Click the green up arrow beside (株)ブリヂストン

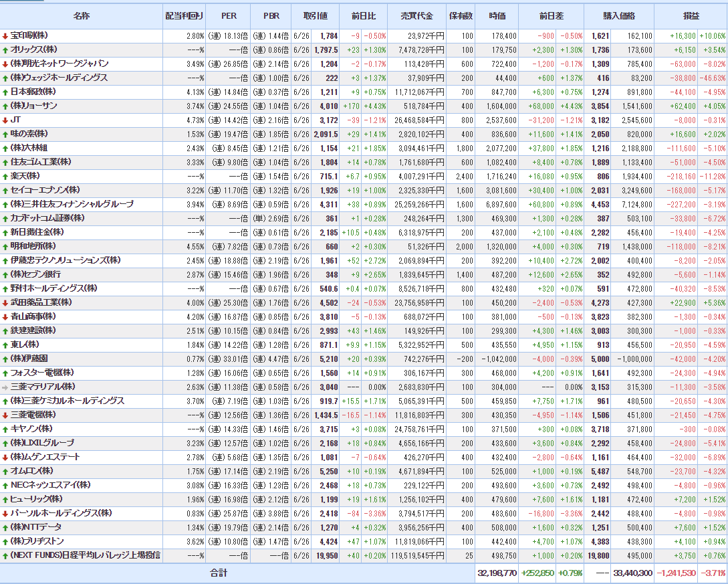click(5, 541)
